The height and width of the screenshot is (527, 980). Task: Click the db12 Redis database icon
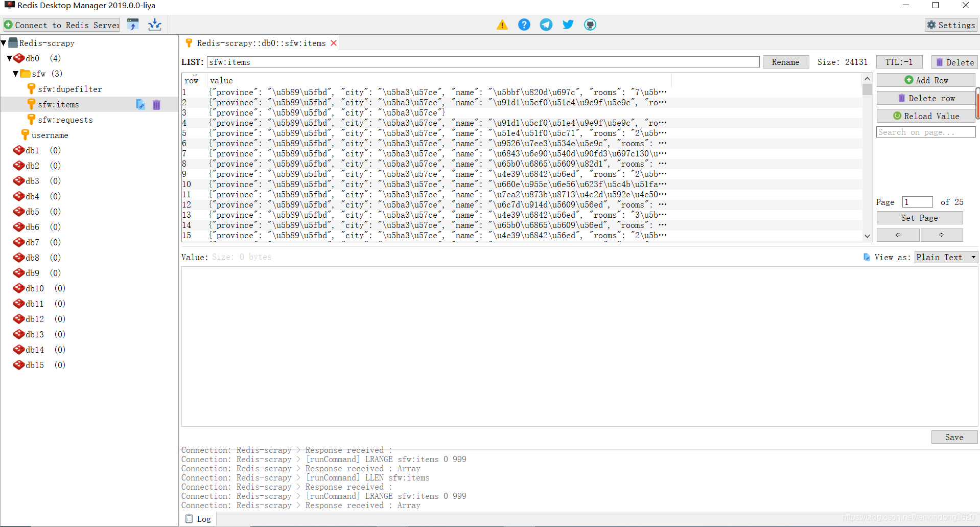click(19, 319)
